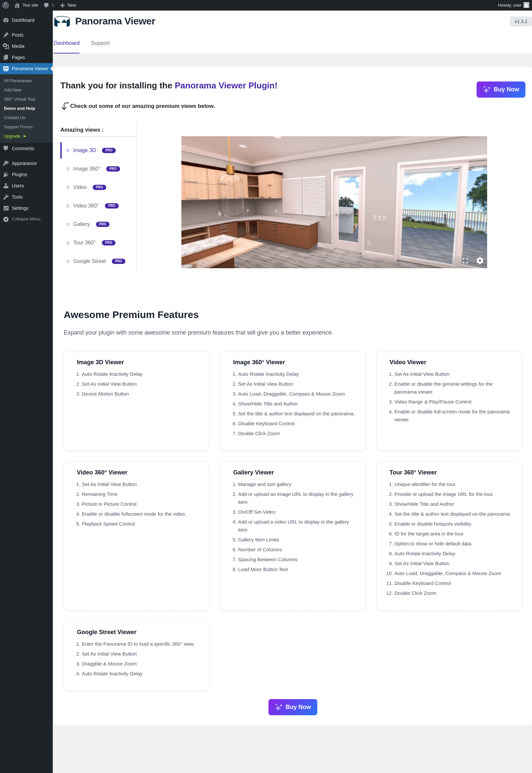Open Panorama Viewer sidebar menu
Image resolution: width=532 pixels, height=773 pixels.
click(x=26, y=69)
